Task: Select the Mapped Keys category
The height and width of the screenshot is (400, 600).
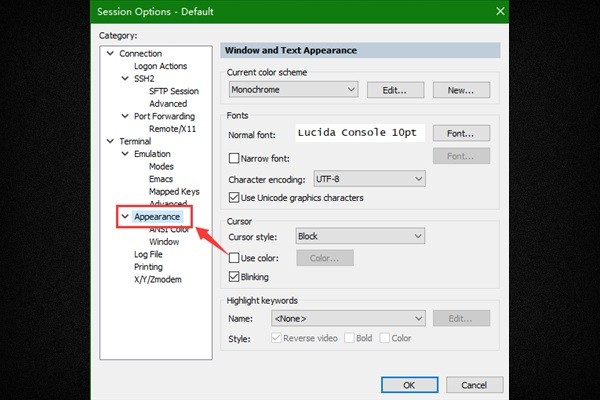Action: 174,191
